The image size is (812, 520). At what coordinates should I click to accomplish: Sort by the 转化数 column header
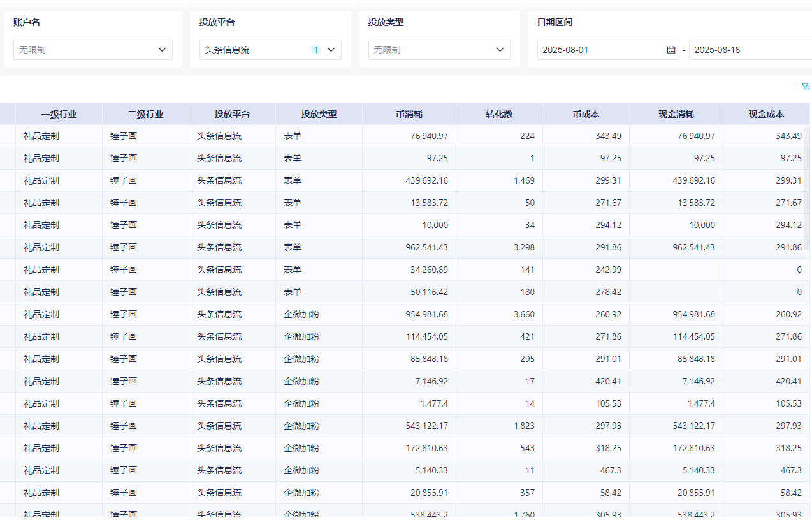pyautogui.click(x=500, y=115)
